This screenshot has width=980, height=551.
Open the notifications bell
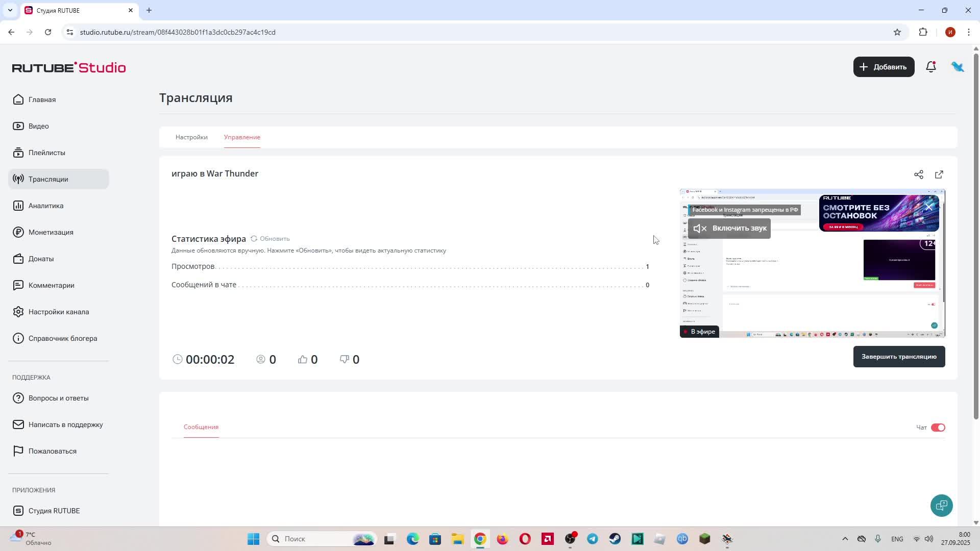[x=930, y=67]
